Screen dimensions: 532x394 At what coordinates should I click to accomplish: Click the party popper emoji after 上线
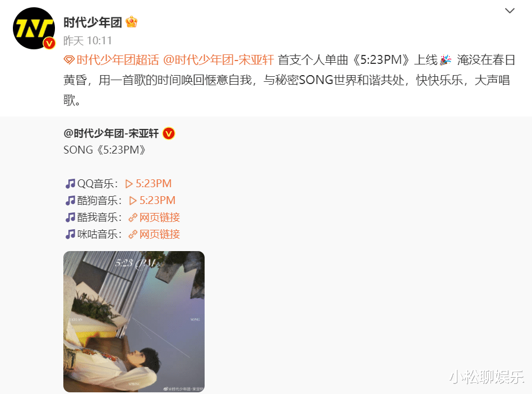click(x=445, y=60)
